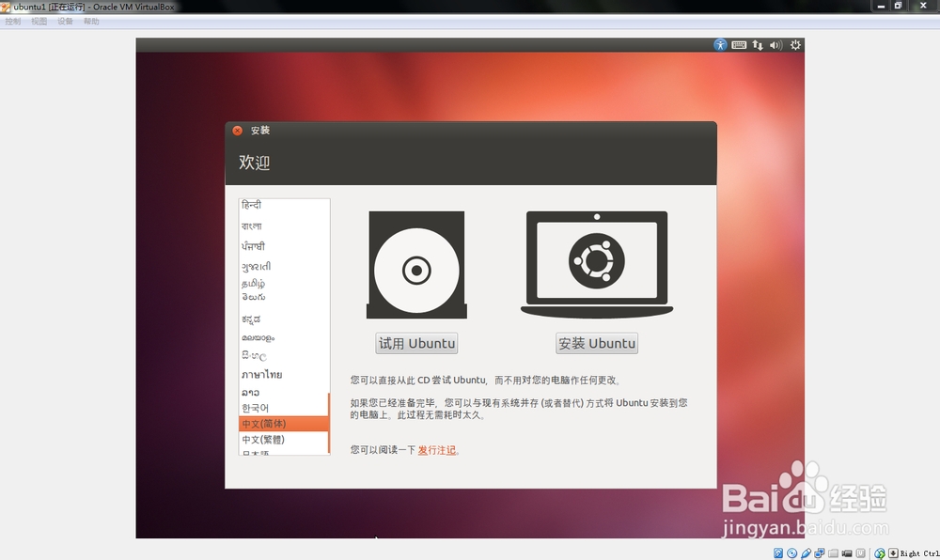The height and width of the screenshot is (560, 940).
Task: Open the keyboard layout indicator
Action: (739, 45)
